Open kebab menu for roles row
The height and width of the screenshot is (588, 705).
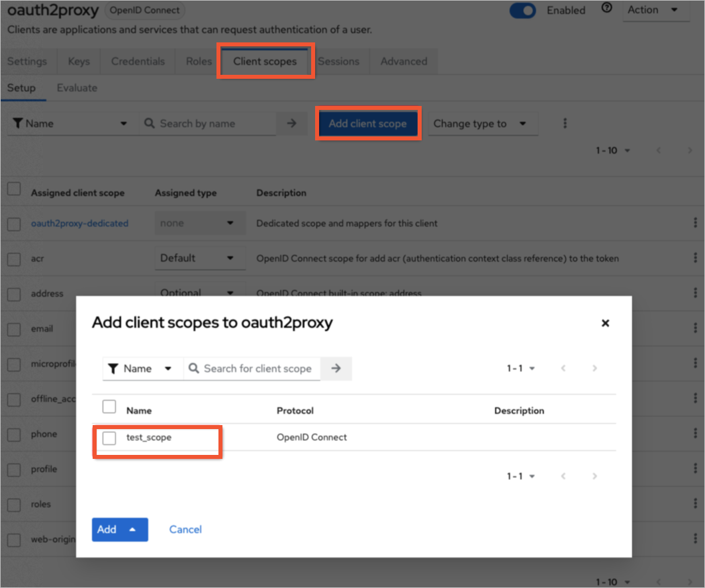pos(695,504)
